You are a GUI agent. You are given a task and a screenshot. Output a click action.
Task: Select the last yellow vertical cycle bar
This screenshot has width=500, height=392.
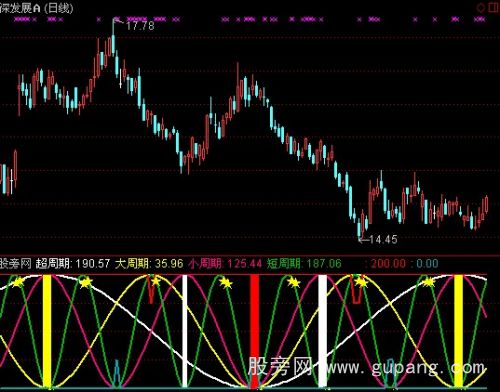(459, 331)
